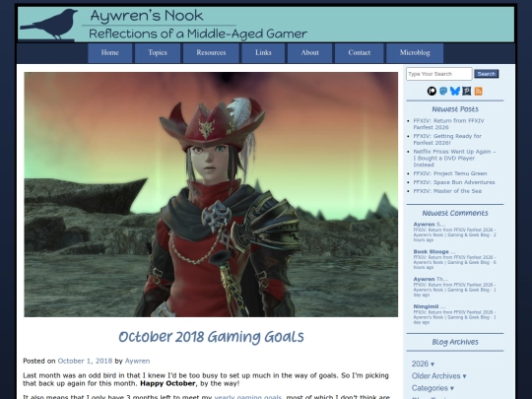
Task: Open FFXIV: Getting Ready for Fanfest 2026 post
Action: (x=447, y=139)
